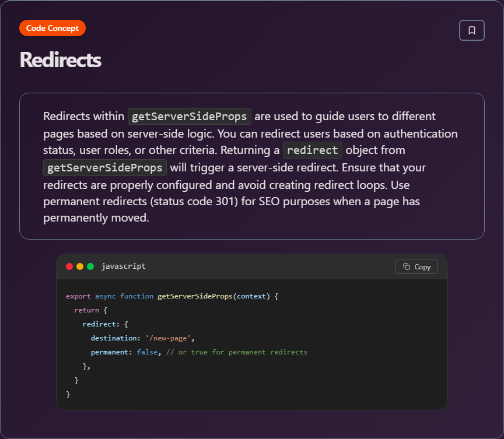Click the '// or true for permanent redirects' comment
This screenshot has height=439, width=504.
click(x=237, y=352)
